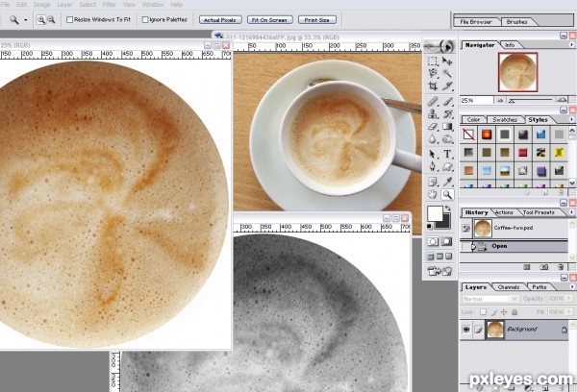Select the Dodge tool
The image size is (577, 392).
click(x=447, y=139)
